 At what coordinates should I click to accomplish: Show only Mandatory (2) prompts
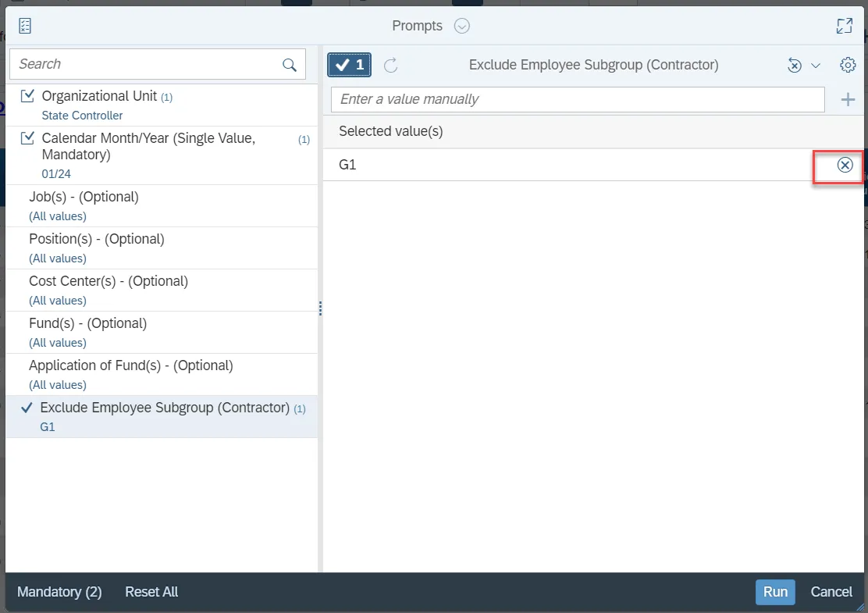(59, 592)
